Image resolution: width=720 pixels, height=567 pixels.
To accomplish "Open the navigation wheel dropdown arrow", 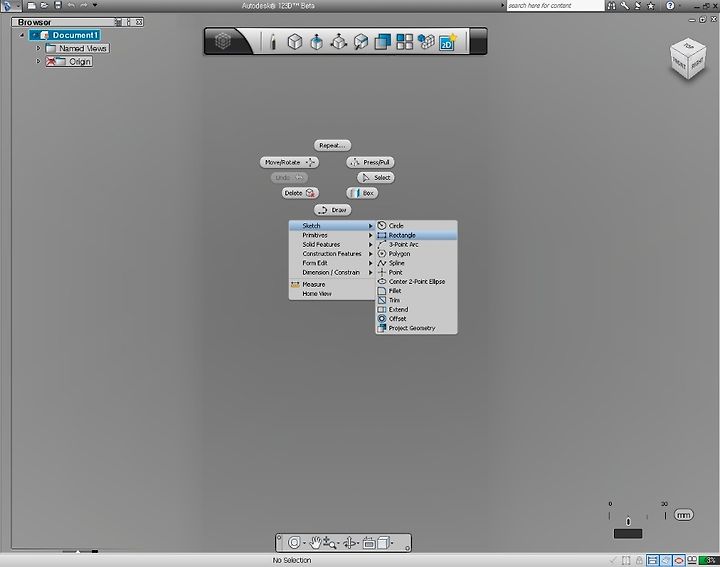I will 304,543.
